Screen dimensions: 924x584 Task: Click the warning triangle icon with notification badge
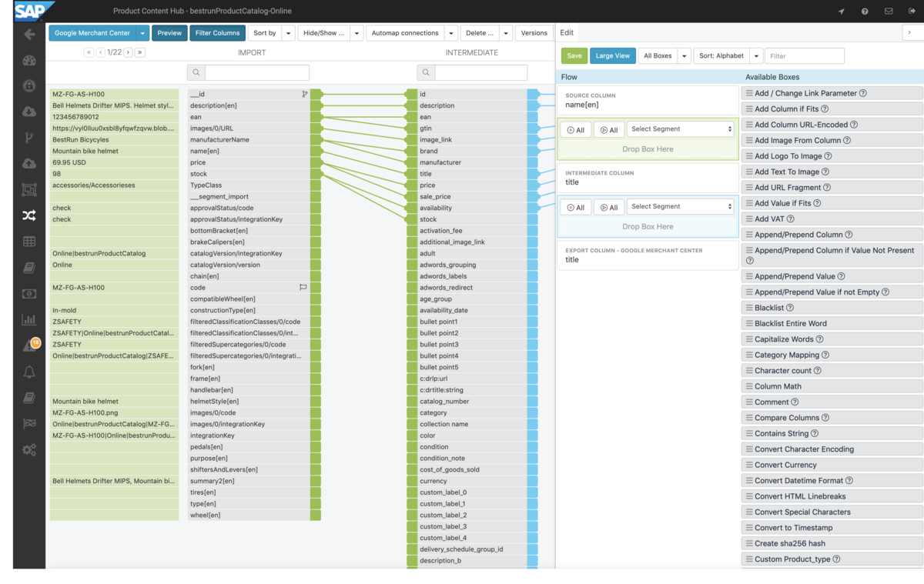tap(28, 344)
